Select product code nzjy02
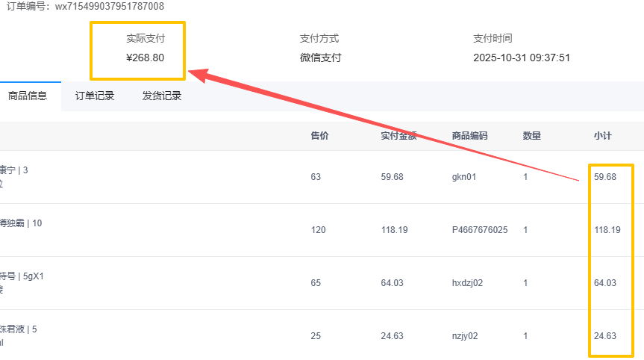Image resolution: width=644 pixels, height=360 pixels. (465, 336)
